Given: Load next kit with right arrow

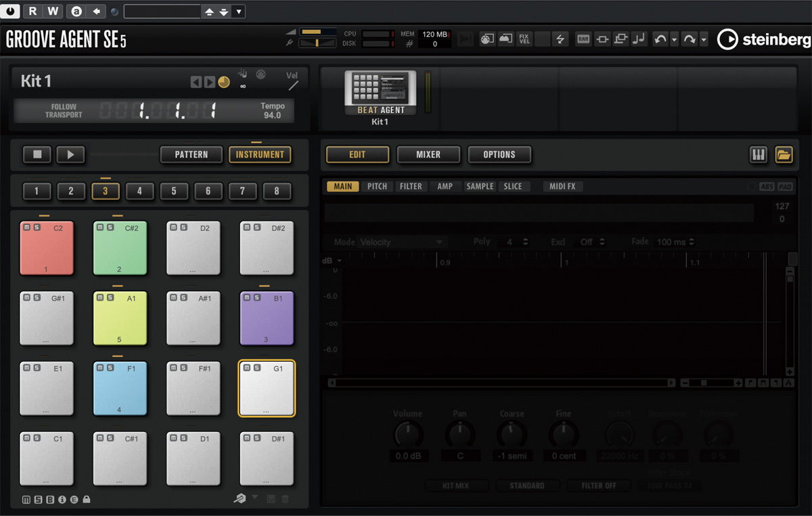Looking at the screenshot, I should click(x=209, y=82).
